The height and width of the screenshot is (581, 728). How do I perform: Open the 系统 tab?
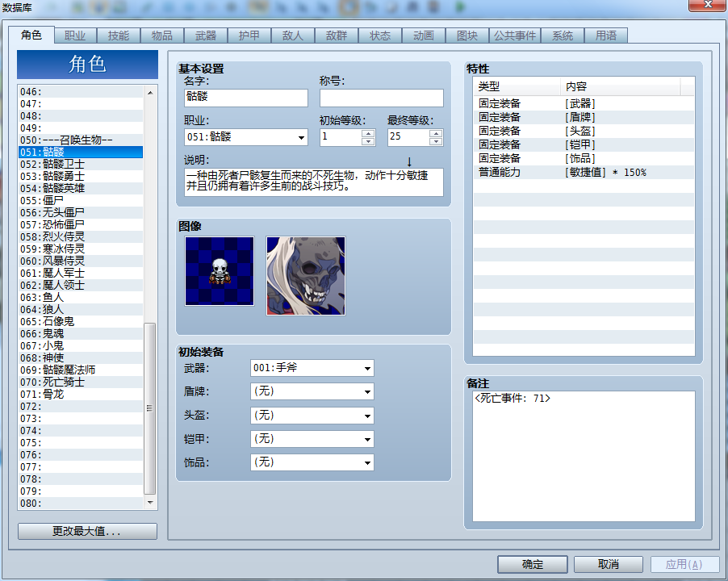coord(563,36)
